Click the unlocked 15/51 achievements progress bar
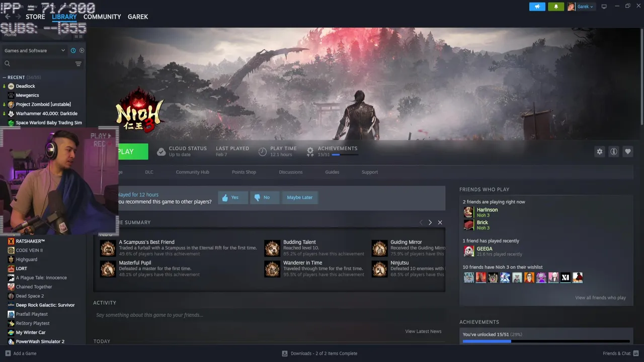Image resolution: width=644 pixels, height=362 pixels. click(546, 341)
